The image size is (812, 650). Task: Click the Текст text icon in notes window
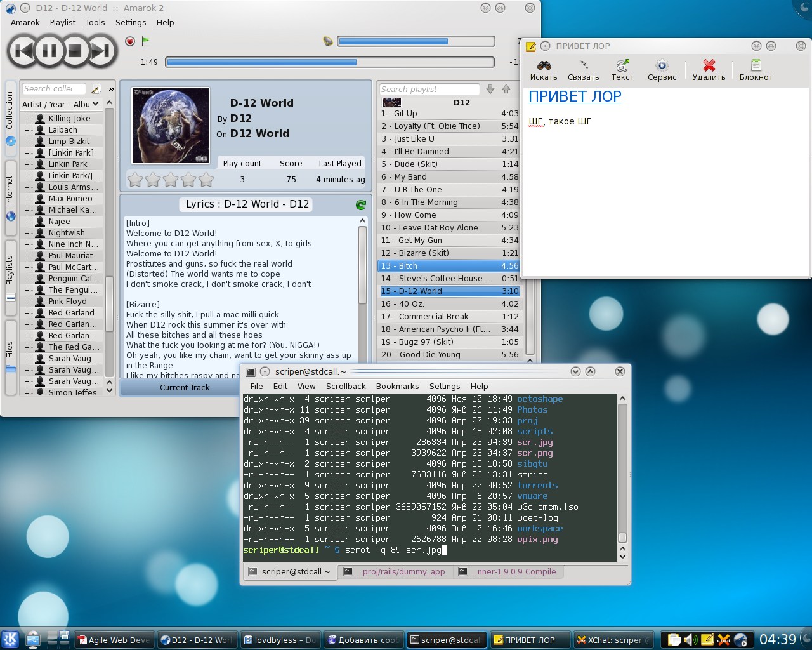622,70
